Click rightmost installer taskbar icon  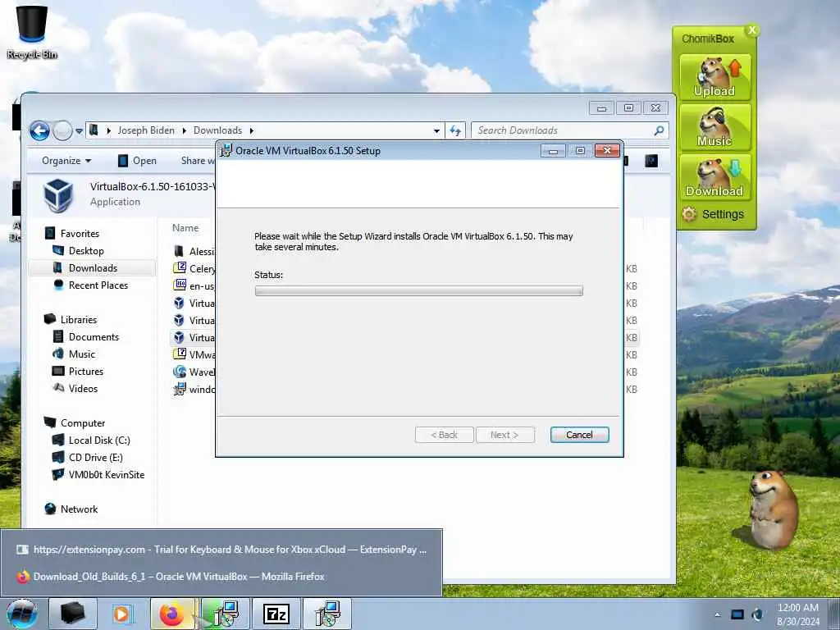pyautogui.click(x=326, y=614)
